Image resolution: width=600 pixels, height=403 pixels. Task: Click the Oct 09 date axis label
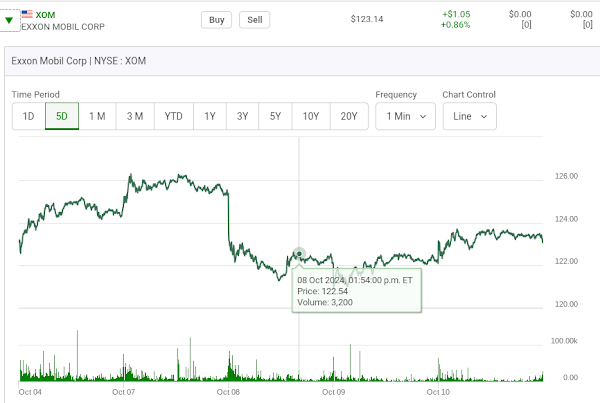333,392
